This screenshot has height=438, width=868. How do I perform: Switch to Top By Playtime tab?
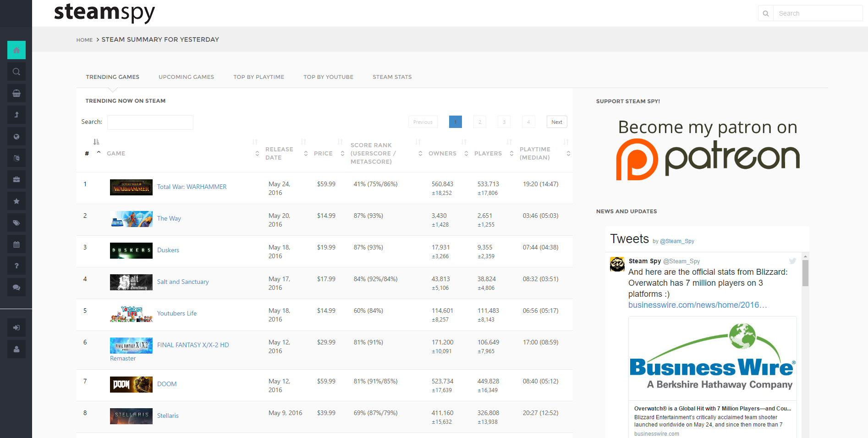click(259, 77)
